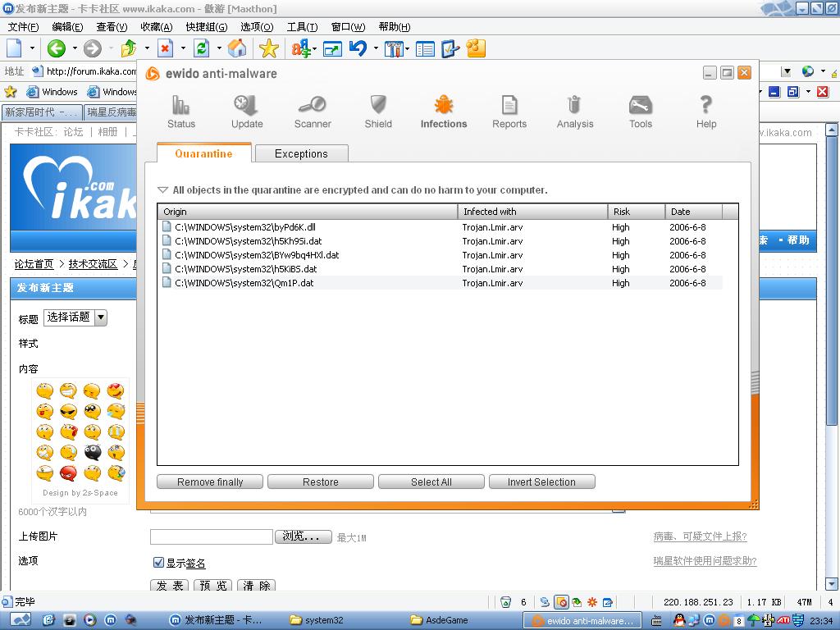
Task: Open the Tools section in ewido
Action: point(641,112)
